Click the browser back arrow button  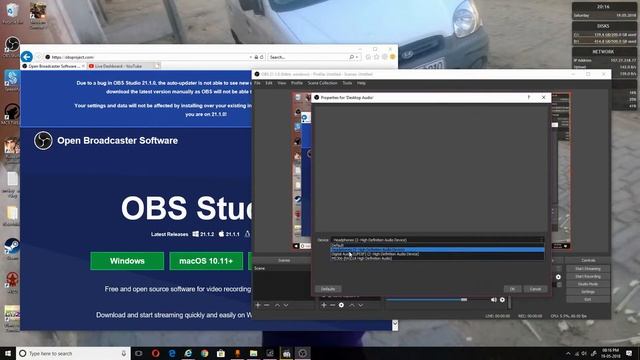(27, 57)
